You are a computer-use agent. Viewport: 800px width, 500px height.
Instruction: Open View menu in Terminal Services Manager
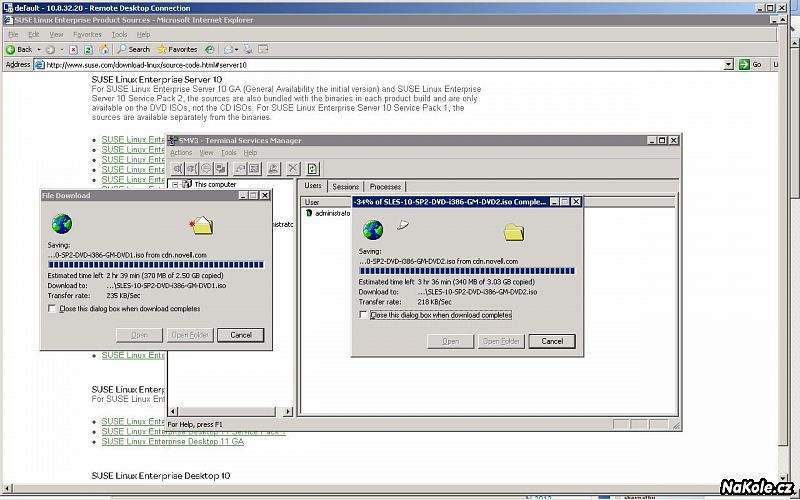(x=206, y=153)
